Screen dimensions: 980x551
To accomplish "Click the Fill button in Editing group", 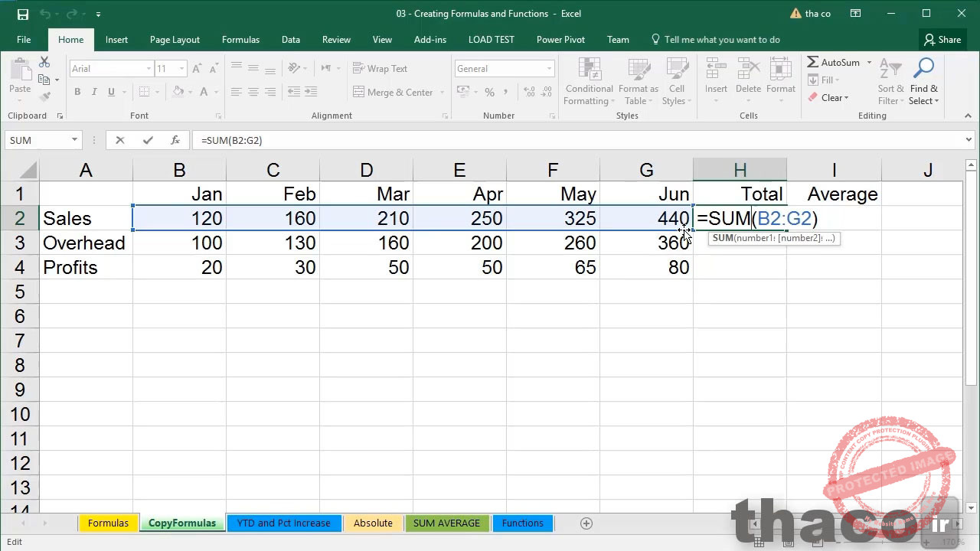I will pyautogui.click(x=824, y=80).
